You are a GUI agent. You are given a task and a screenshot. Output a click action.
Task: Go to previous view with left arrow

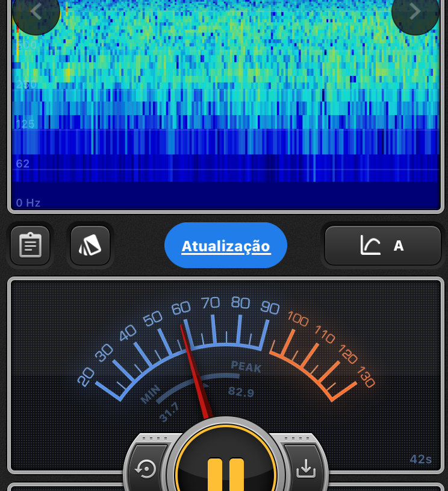click(36, 11)
